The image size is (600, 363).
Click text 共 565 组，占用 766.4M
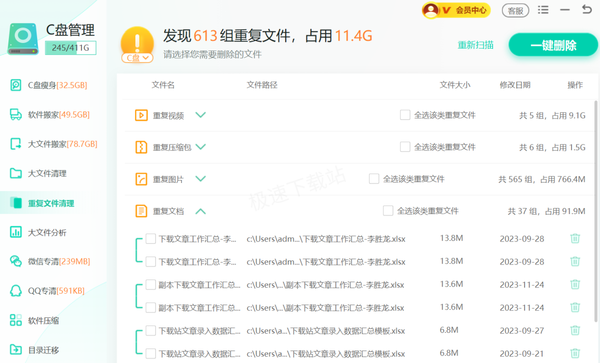point(542,179)
